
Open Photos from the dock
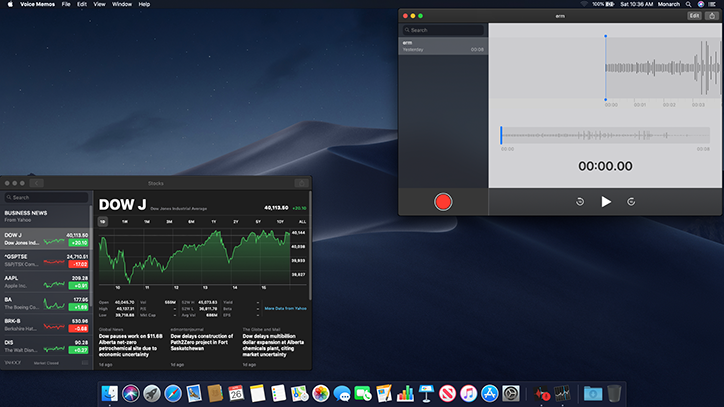[x=320, y=394]
